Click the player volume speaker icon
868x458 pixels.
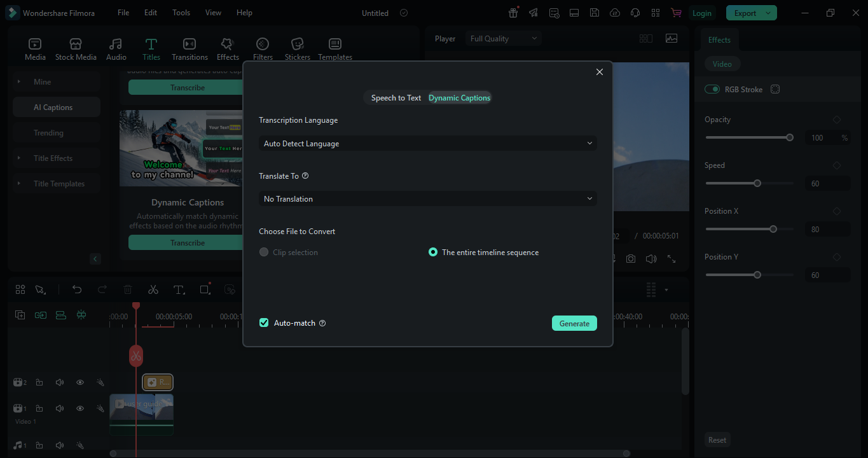point(651,259)
